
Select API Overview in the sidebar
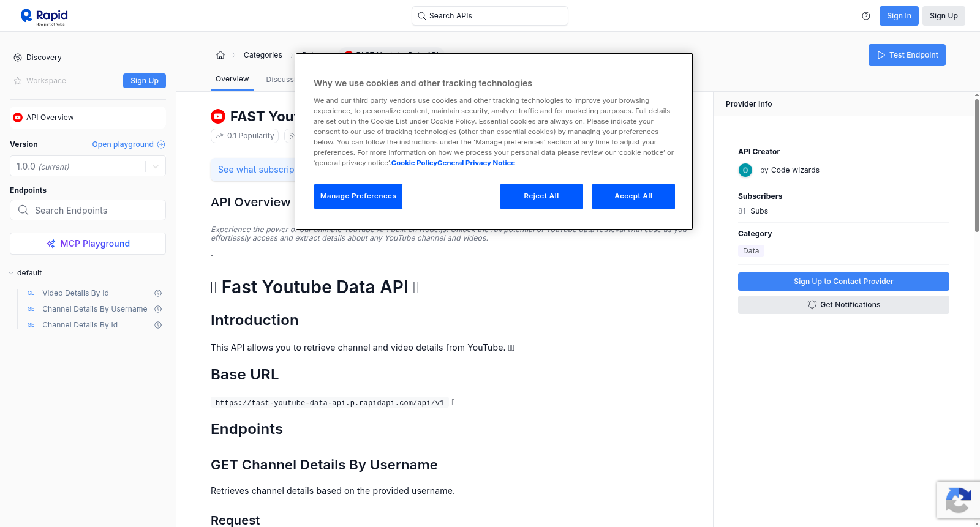pyautogui.click(x=88, y=118)
